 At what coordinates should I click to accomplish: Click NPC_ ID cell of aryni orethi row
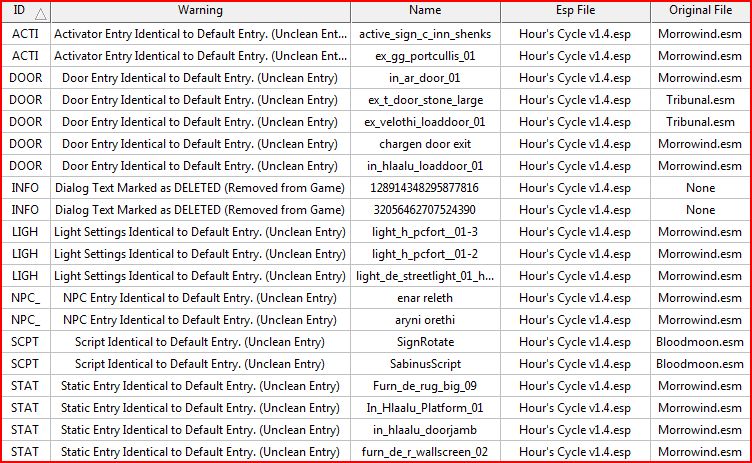tap(26, 321)
